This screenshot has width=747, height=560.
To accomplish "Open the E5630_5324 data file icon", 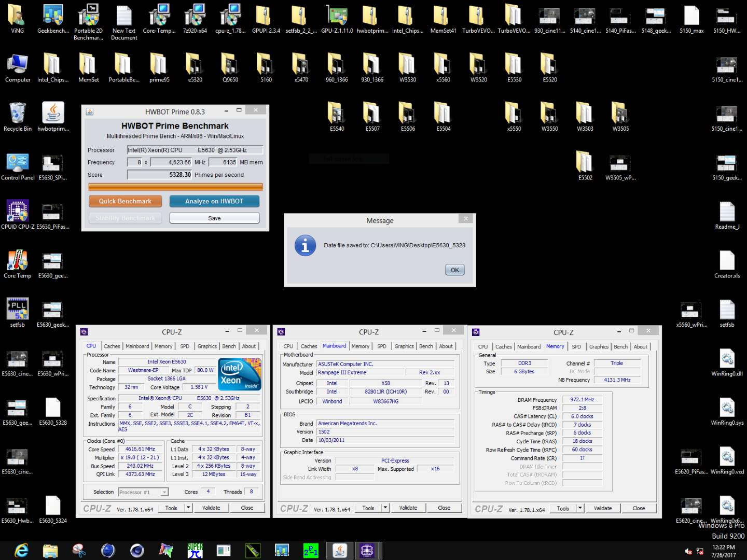I will tap(53, 509).
